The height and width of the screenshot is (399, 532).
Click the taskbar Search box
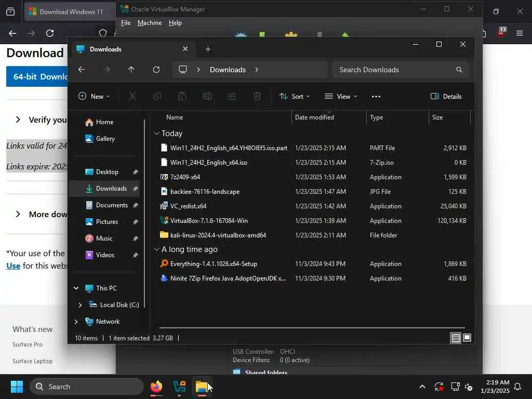[87, 387]
